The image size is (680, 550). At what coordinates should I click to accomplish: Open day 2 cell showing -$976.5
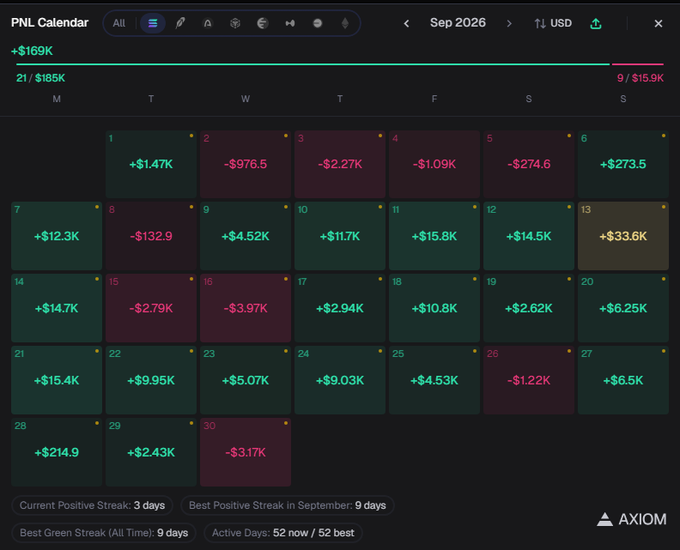coord(245,164)
